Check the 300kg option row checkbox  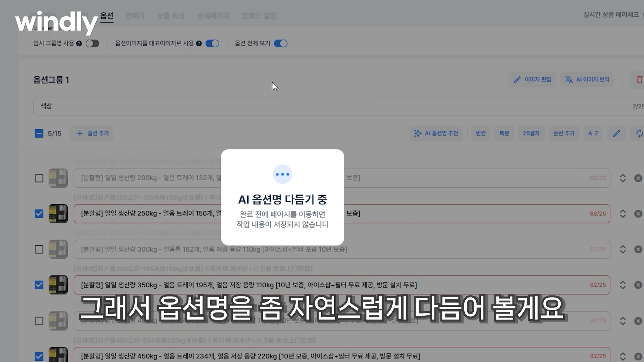tap(39, 249)
